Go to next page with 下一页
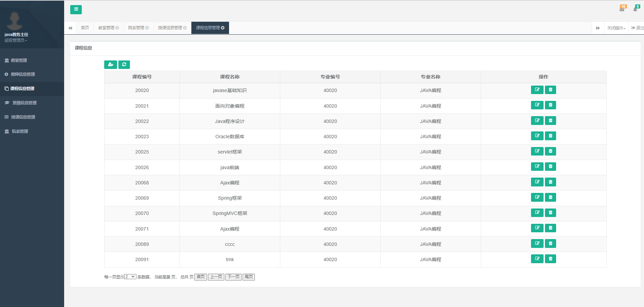The width and height of the screenshot is (644, 307). (233, 277)
